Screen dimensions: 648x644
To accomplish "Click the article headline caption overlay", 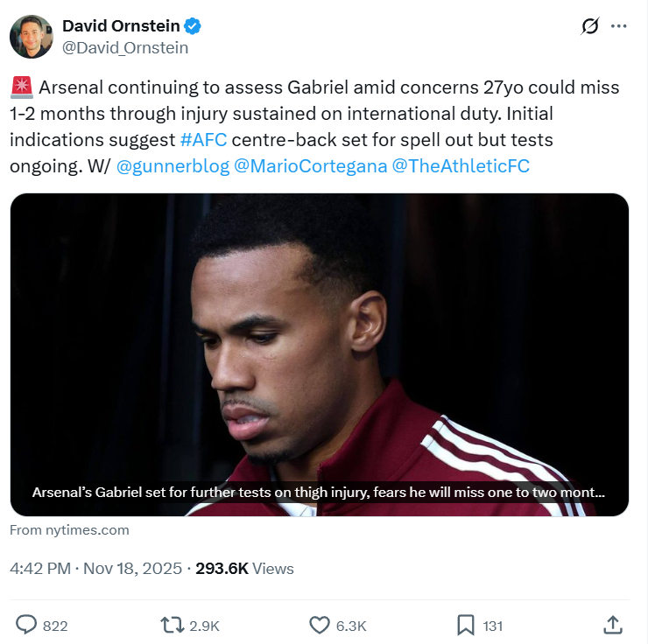I will coord(318,492).
